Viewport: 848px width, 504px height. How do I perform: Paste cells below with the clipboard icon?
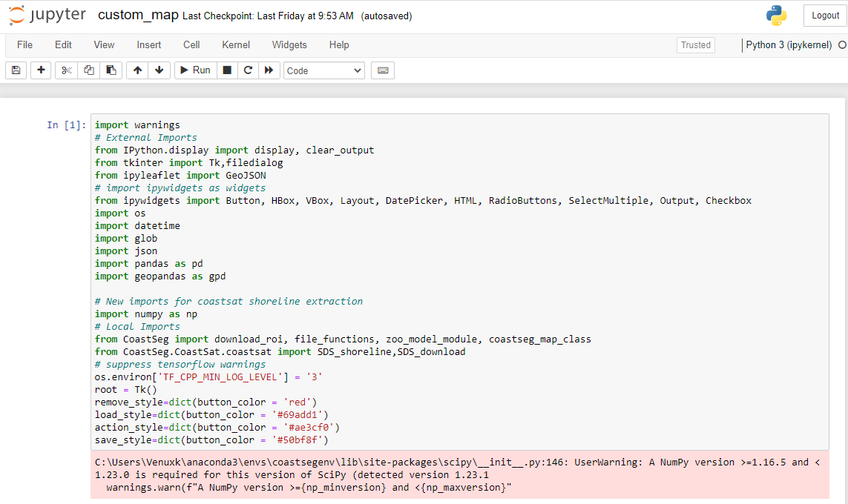click(113, 70)
